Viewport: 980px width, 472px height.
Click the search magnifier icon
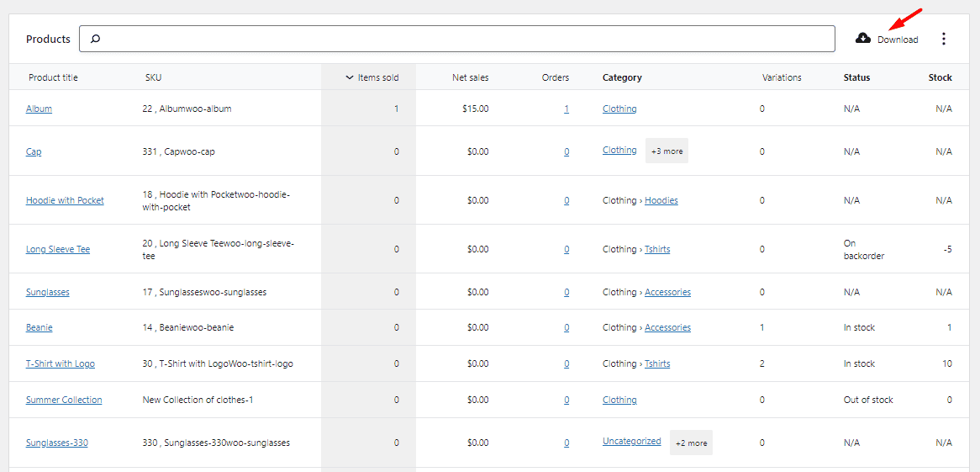95,39
